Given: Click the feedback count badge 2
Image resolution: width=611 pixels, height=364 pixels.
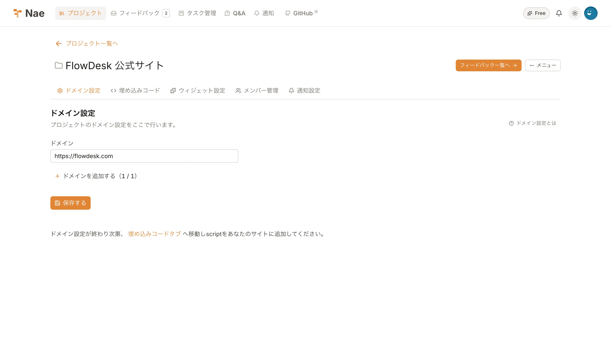Looking at the screenshot, I should (x=166, y=13).
